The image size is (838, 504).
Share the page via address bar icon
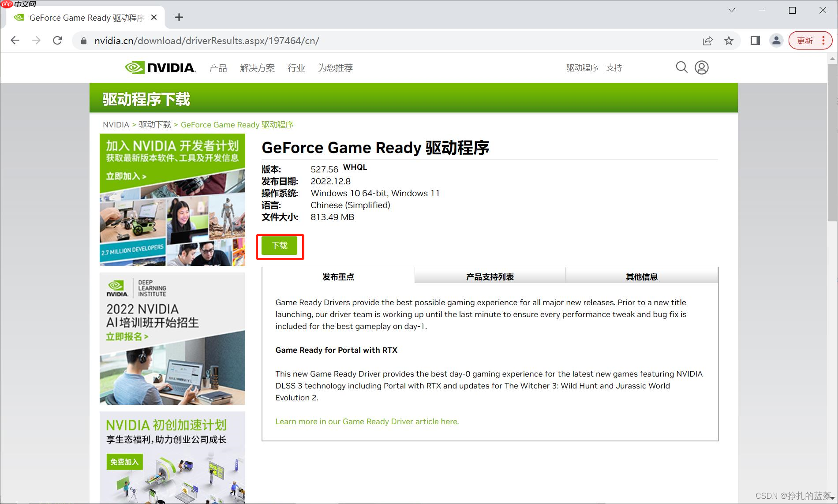pyautogui.click(x=707, y=40)
